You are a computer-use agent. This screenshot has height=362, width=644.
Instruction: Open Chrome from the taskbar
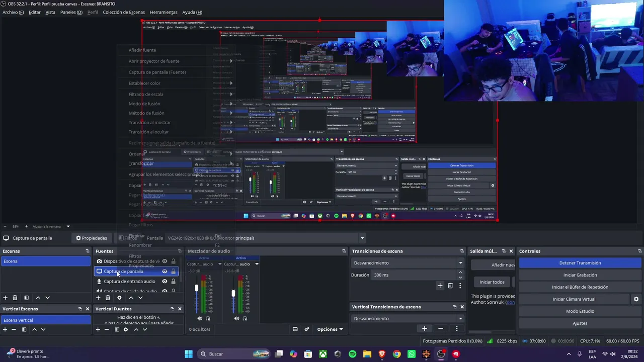point(396,354)
